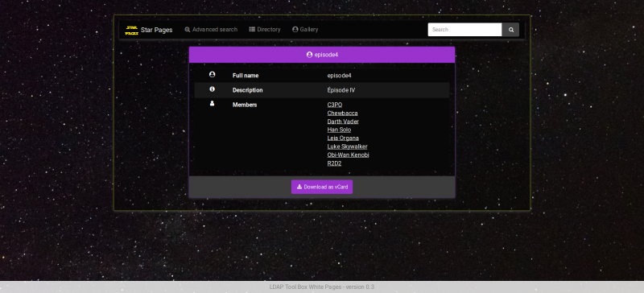Click the Star Pages logo icon

coord(132,30)
